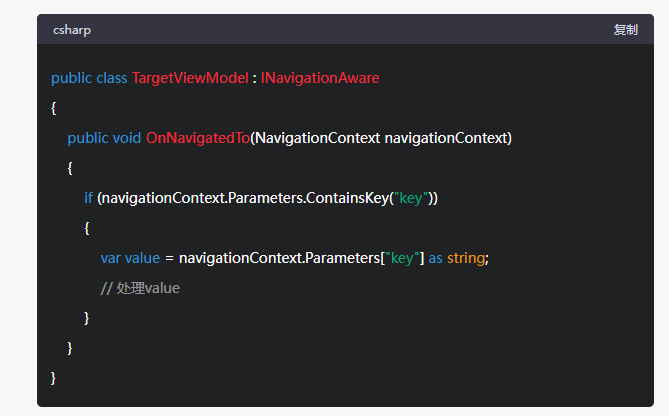Image resolution: width=669 pixels, height=416 pixels.
Task: Click the final closing brace of the class
Action: click(54, 377)
